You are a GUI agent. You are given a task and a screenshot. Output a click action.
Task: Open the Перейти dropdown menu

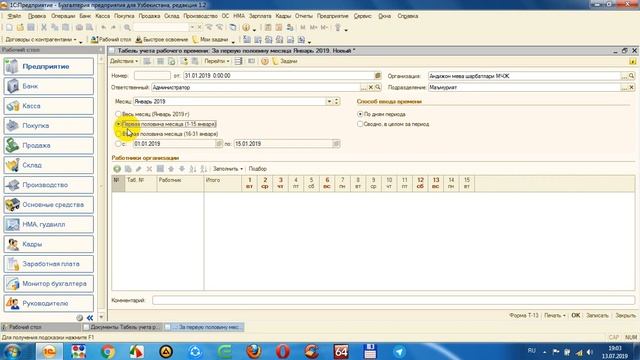[x=217, y=61]
